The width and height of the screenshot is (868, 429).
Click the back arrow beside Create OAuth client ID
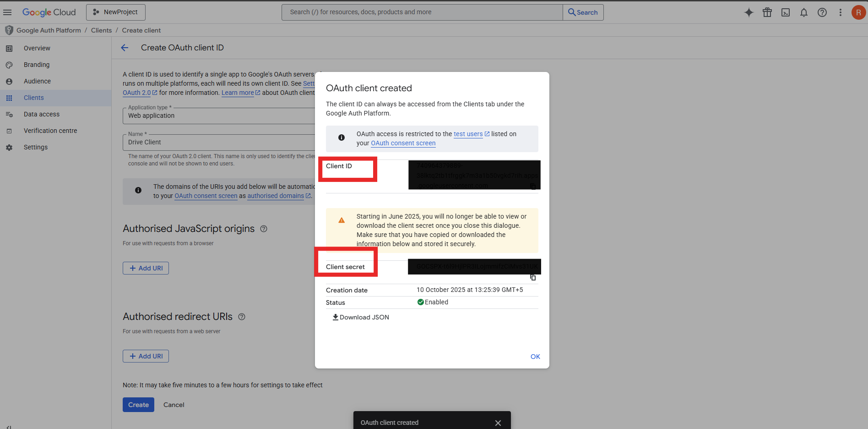point(124,47)
